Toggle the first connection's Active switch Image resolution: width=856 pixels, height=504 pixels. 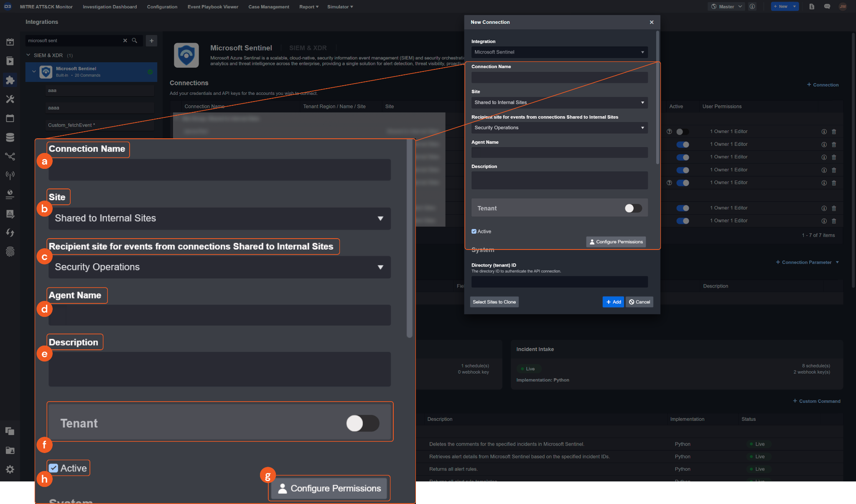[x=682, y=132]
